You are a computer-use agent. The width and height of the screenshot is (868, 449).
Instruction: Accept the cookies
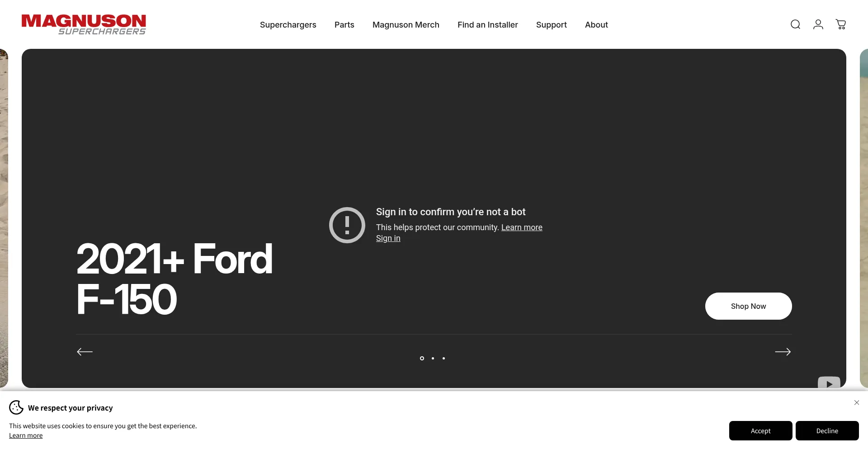pos(761,430)
